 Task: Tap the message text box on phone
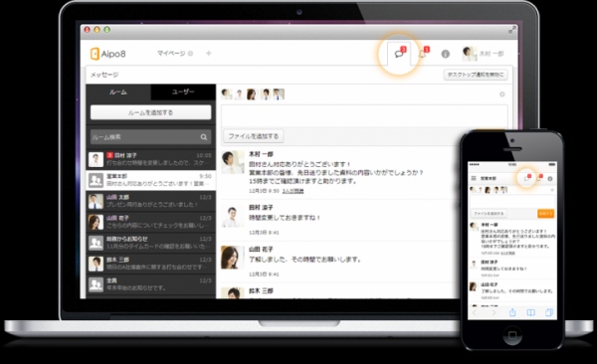coord(511,201)
